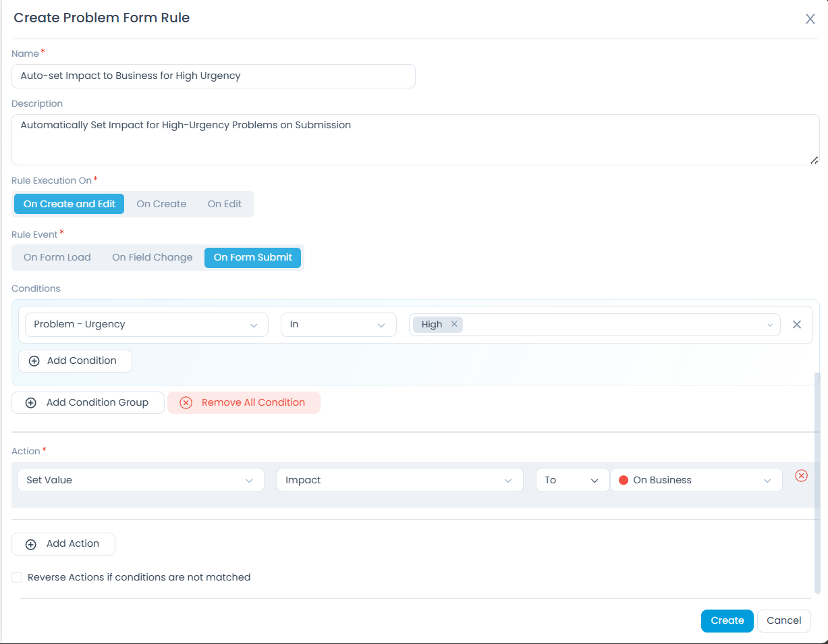Image resolution: width=828 pixels, height=644 pixels.
Task: Remove the Set Value action row
Action: coord(801,475)
